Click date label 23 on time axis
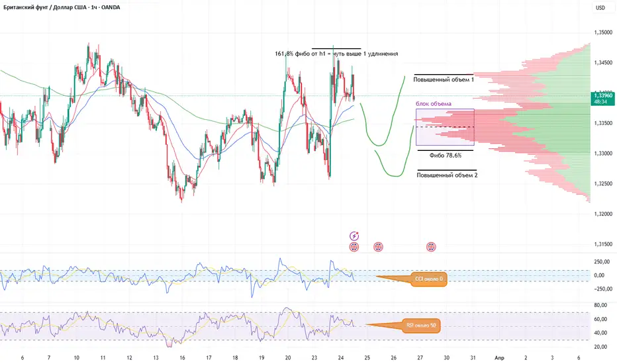The height and width of the screenshot is (364, 617). click(314, 357)
